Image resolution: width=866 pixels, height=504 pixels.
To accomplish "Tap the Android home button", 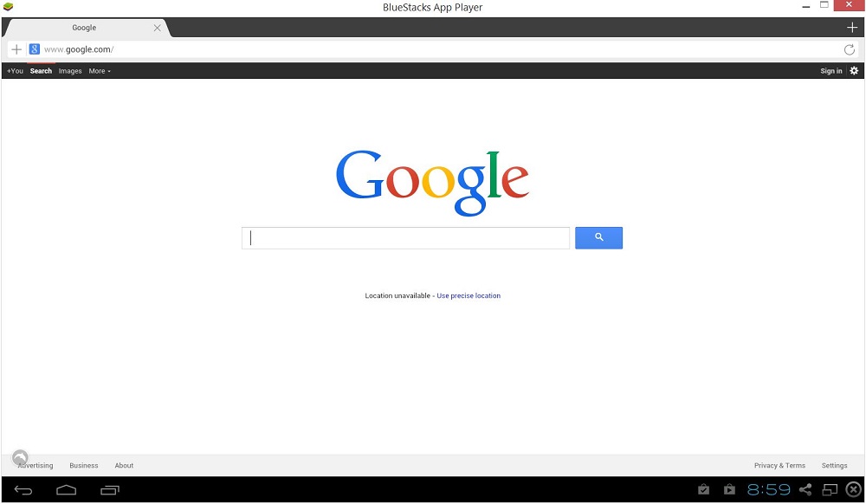I will (67, 489).
